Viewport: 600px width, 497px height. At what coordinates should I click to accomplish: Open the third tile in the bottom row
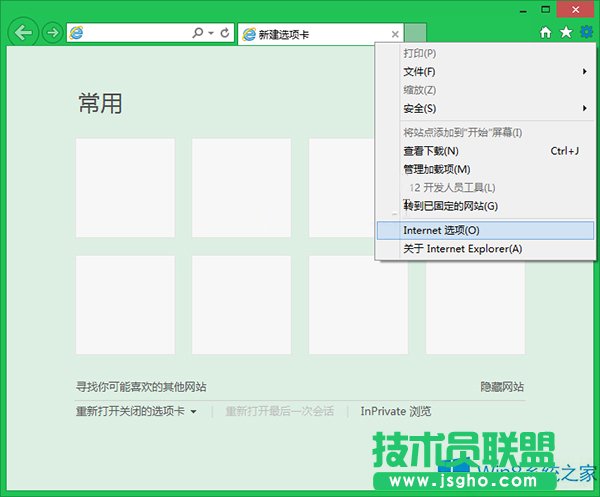coord(358,305)
